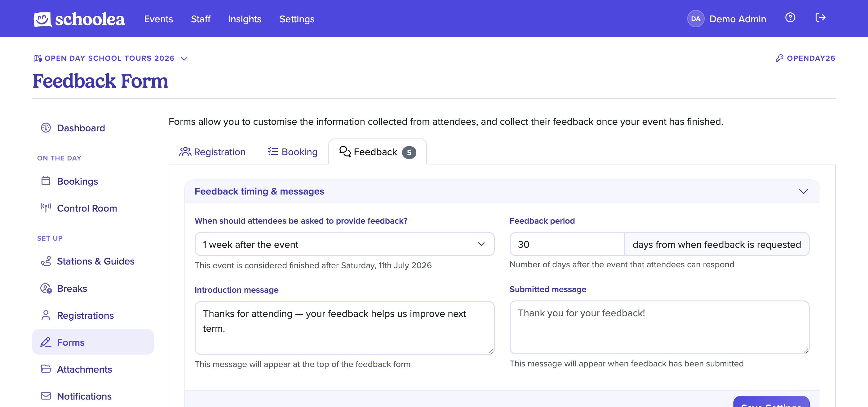Click the Feedback count badge 5
868x407 pixels.
409,152
